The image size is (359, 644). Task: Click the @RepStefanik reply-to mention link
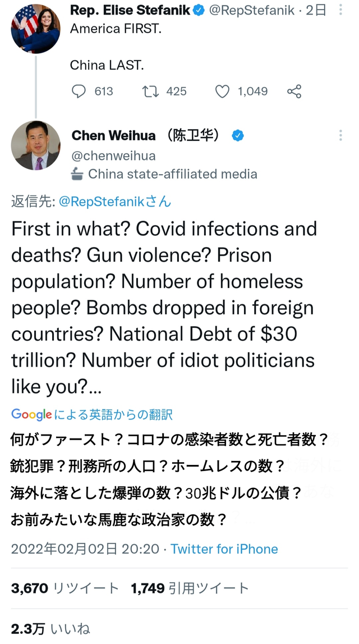tap(115, 202)
